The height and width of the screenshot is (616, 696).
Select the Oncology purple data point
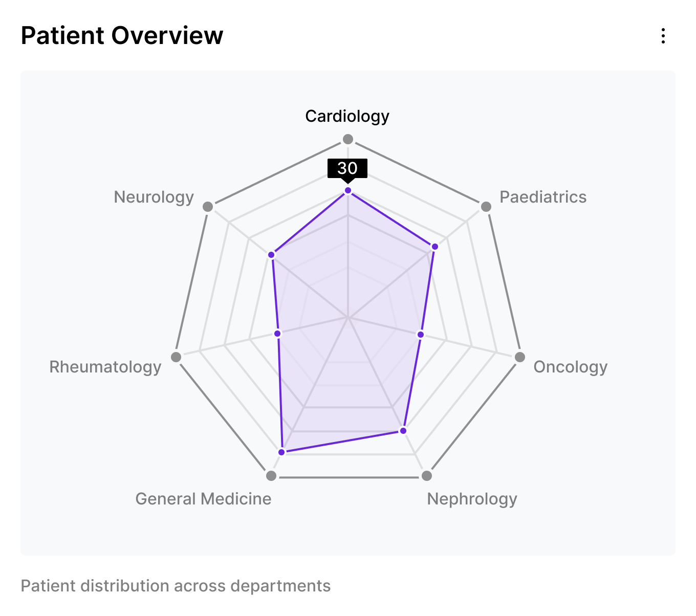pos(421,335)
